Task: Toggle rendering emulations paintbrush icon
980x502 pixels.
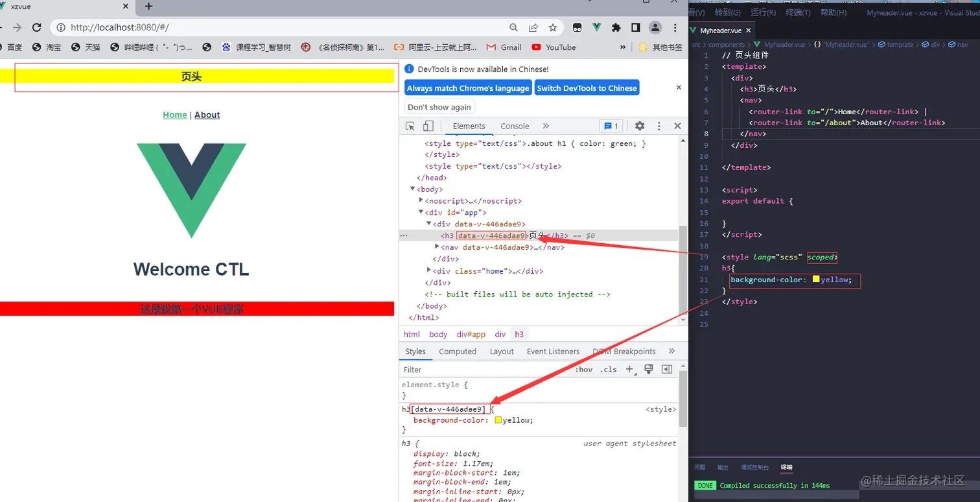Action: [648, 370]
